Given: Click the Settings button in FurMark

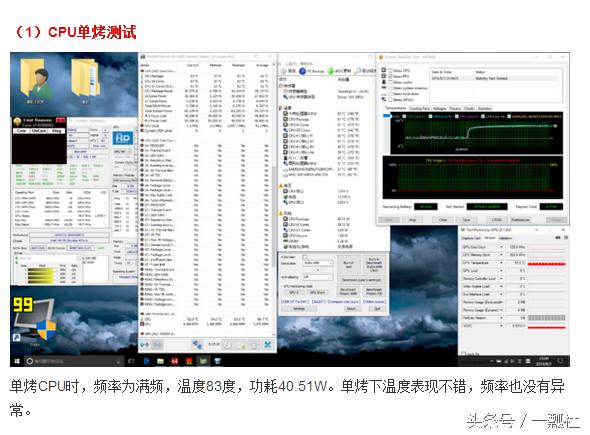Looking at the screenshot, I should 299,309.
